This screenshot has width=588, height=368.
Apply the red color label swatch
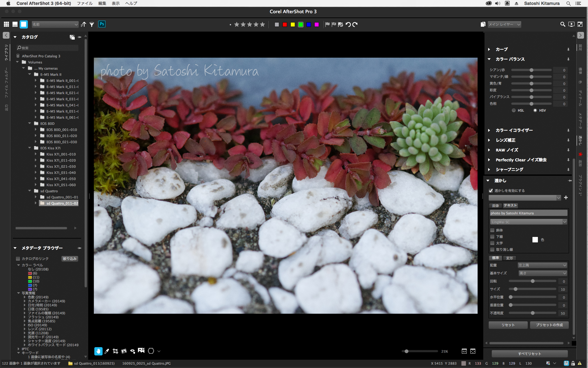click(285, 25)
